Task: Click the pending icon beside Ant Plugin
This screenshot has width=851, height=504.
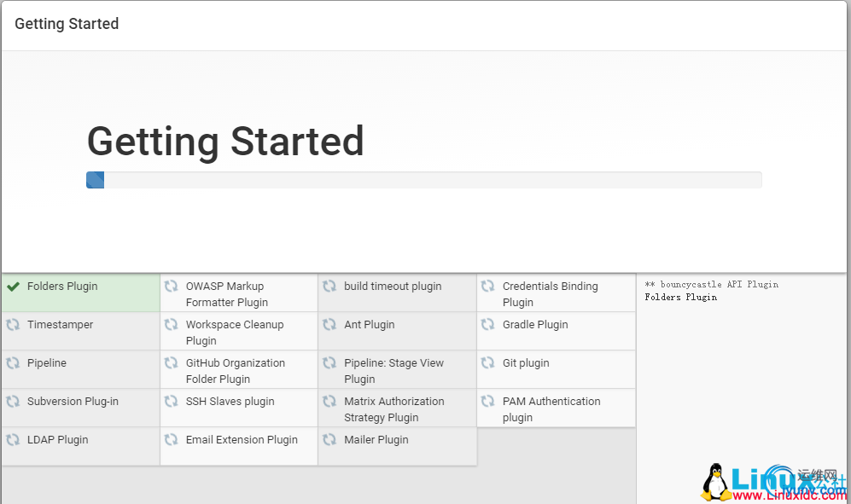Action: pos(329,324)
